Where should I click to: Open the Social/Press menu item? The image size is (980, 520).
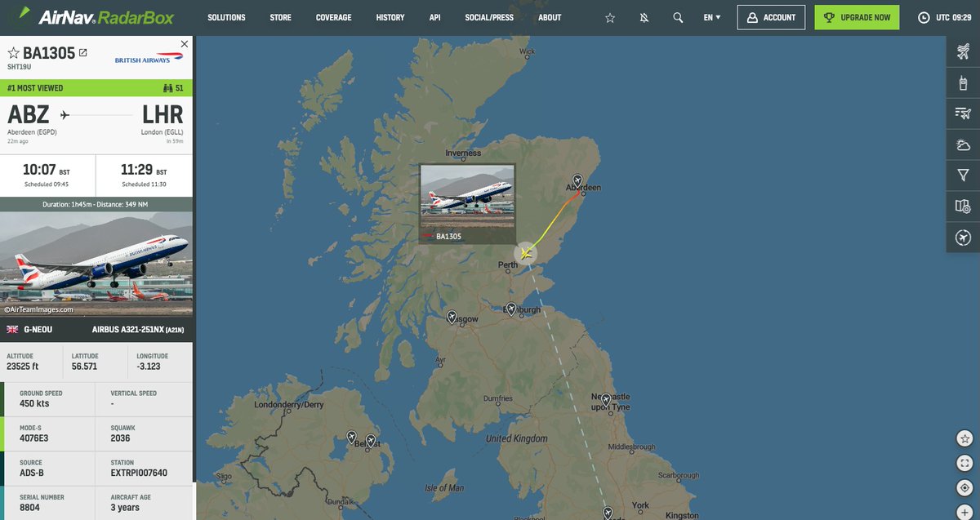(490, 17)
